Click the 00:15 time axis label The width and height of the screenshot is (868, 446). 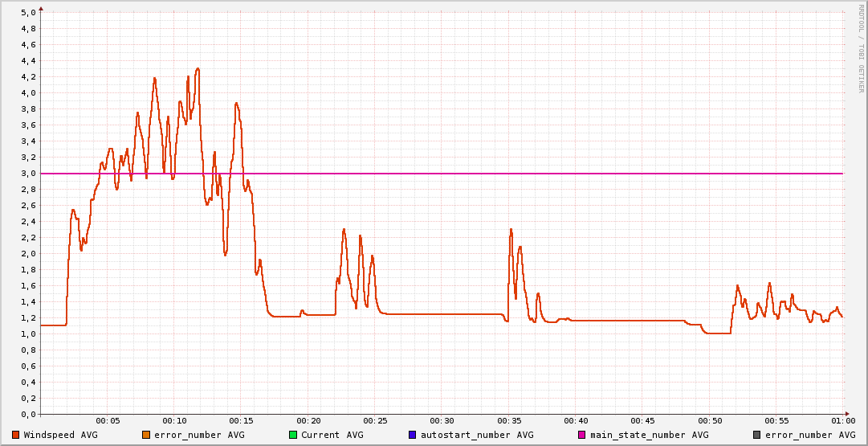242,421
